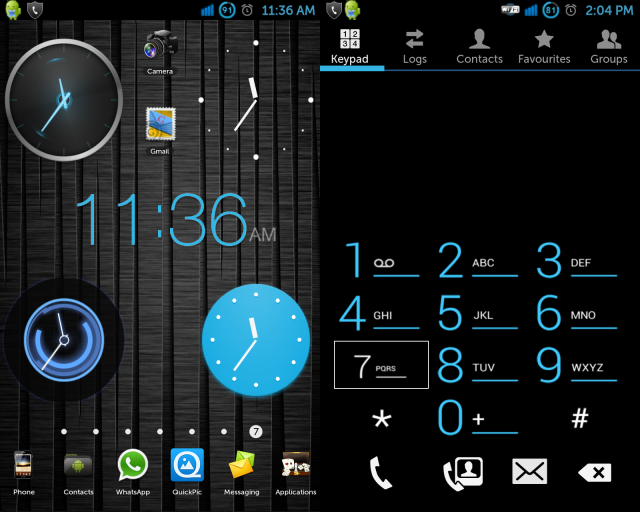Open the Messaging app
Viewport: 640px width, 512px height.
(x=242, y=468)
